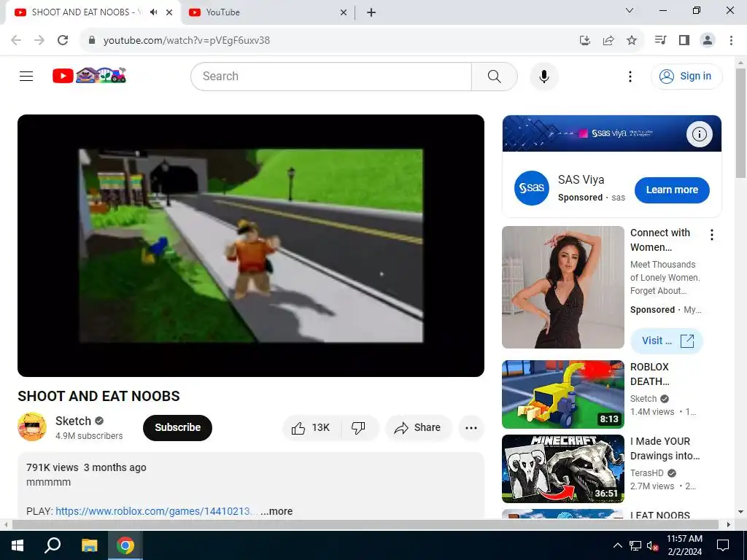Dislike the video with thumbs down
This screenshot has height=560, width=747.
tap(359, 427)
